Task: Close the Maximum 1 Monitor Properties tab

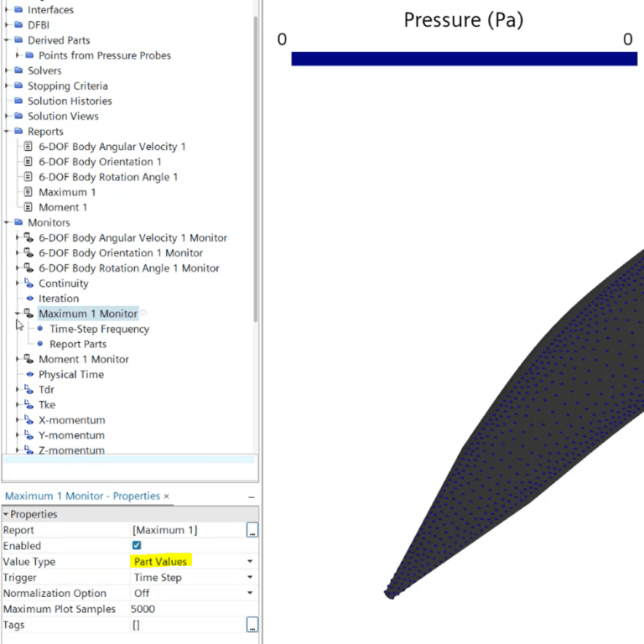Action: pos(166,496)
